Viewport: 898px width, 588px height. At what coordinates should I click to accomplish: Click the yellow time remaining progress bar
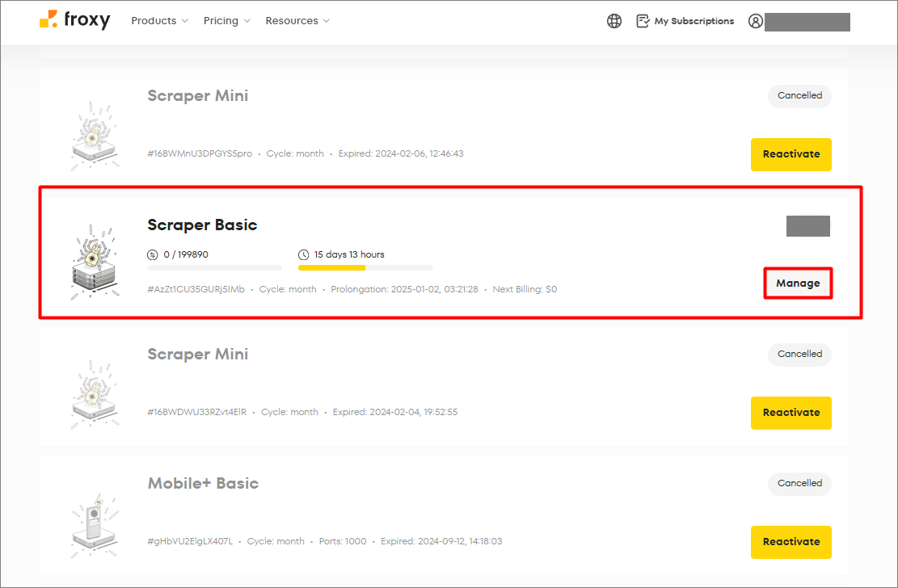pyautogui.click(x=365, y=268)
